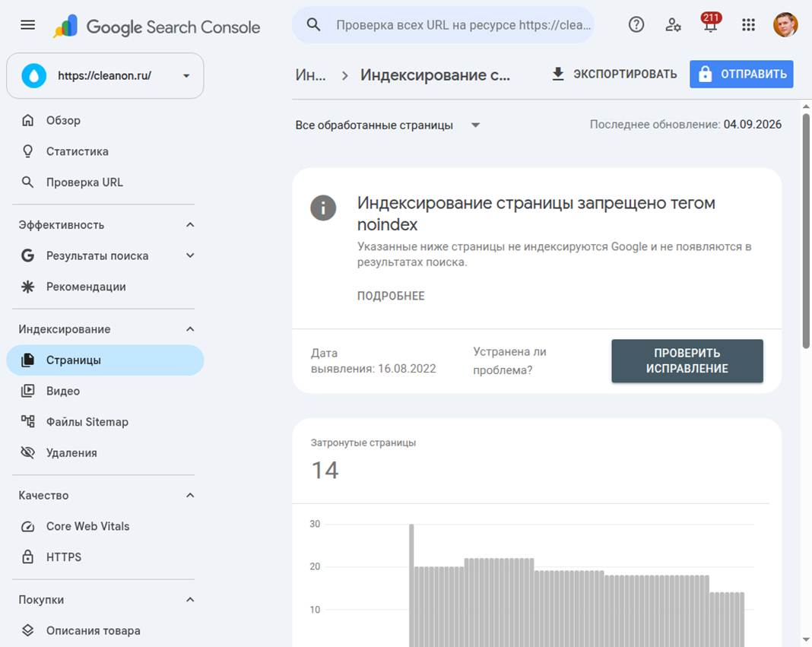Click the user profile avatar
The width and height of the screenshot is (812, 647).
(785, 24)
